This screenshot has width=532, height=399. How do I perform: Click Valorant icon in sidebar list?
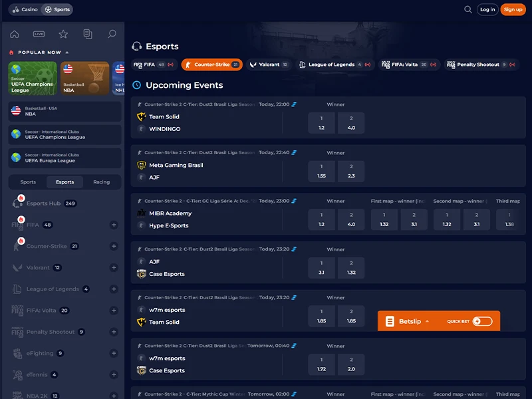coord(17,268)
